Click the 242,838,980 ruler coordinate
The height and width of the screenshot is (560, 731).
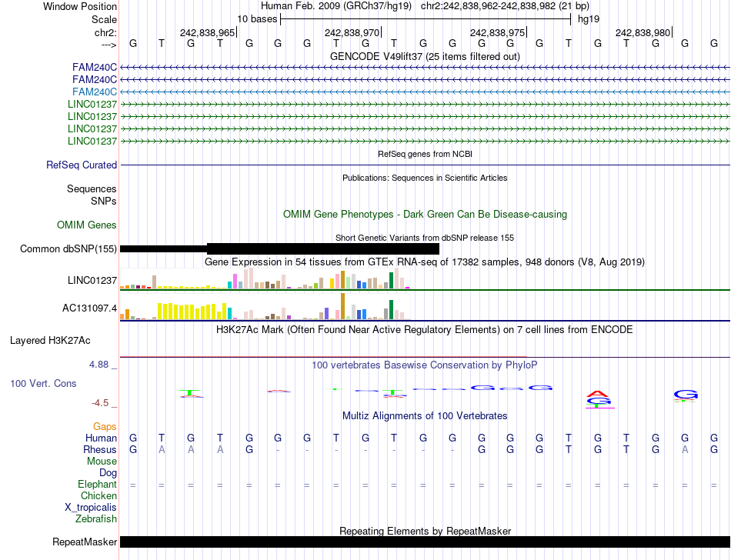pos(643,32)
